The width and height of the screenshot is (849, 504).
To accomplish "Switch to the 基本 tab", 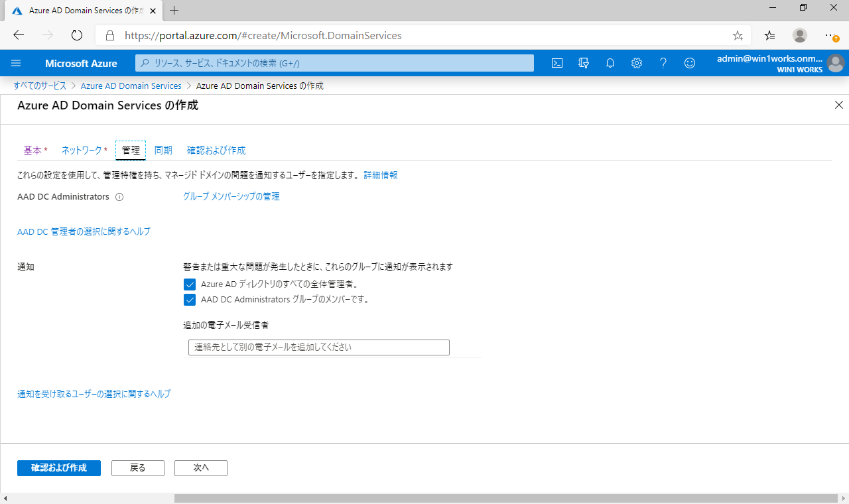I will click(35, 151).
